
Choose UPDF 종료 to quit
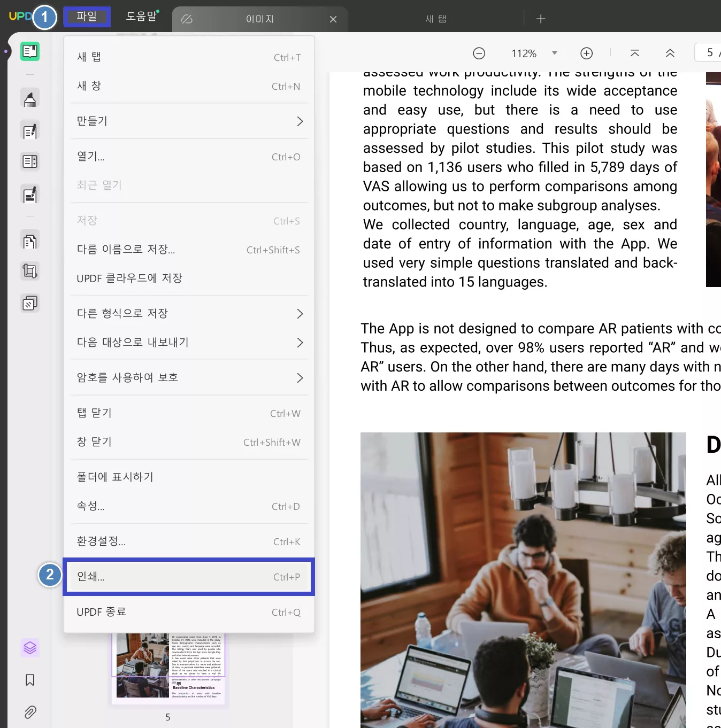189,612
